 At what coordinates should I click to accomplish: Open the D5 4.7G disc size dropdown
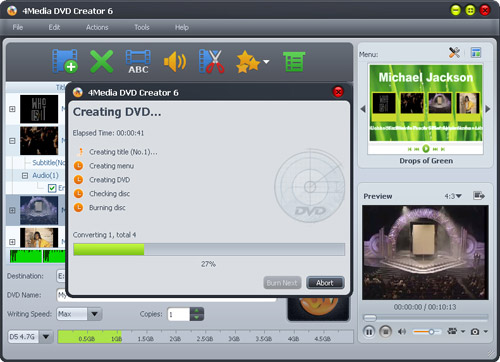click(x=46, y=337)
